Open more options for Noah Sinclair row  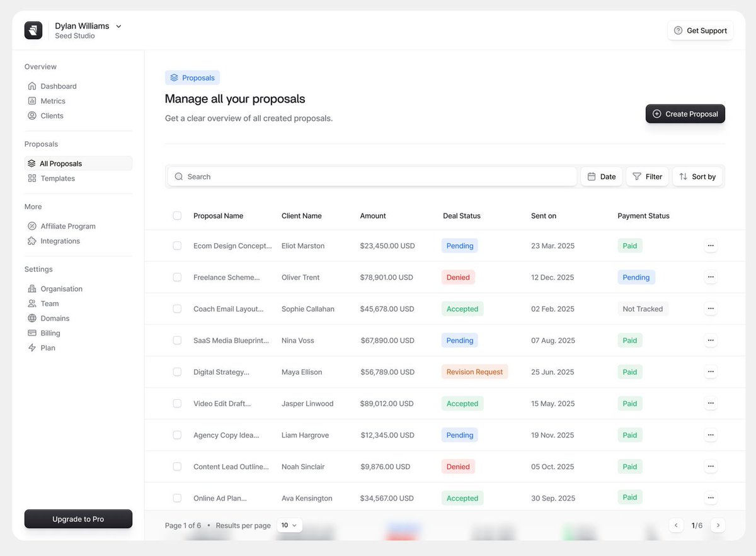tap(711, 467)
